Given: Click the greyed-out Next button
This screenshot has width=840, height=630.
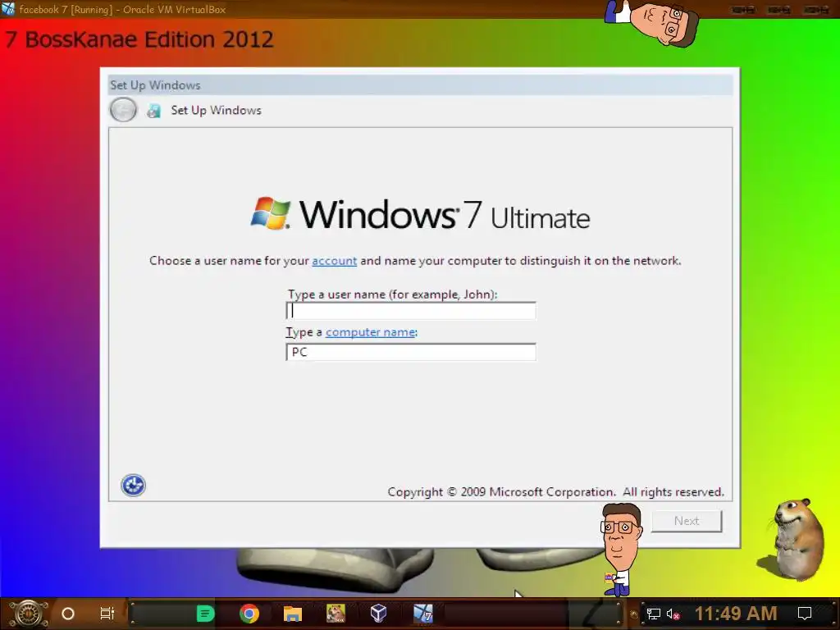Looking at the screenshot, I should click(687, 521).
